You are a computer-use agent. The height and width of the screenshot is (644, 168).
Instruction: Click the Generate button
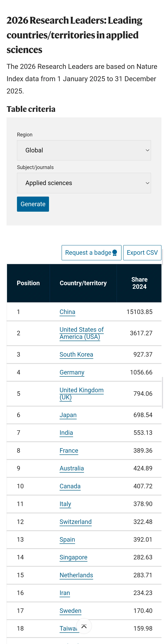pyautogui.click(x=33, y=204)
